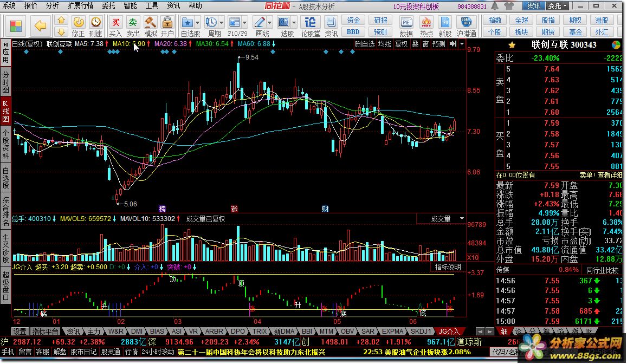Click the 财 marker on the chart

pos(325,209)
